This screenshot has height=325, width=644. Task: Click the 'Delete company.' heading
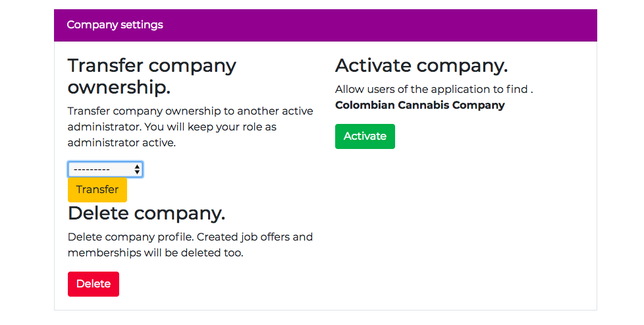[146, 213]
